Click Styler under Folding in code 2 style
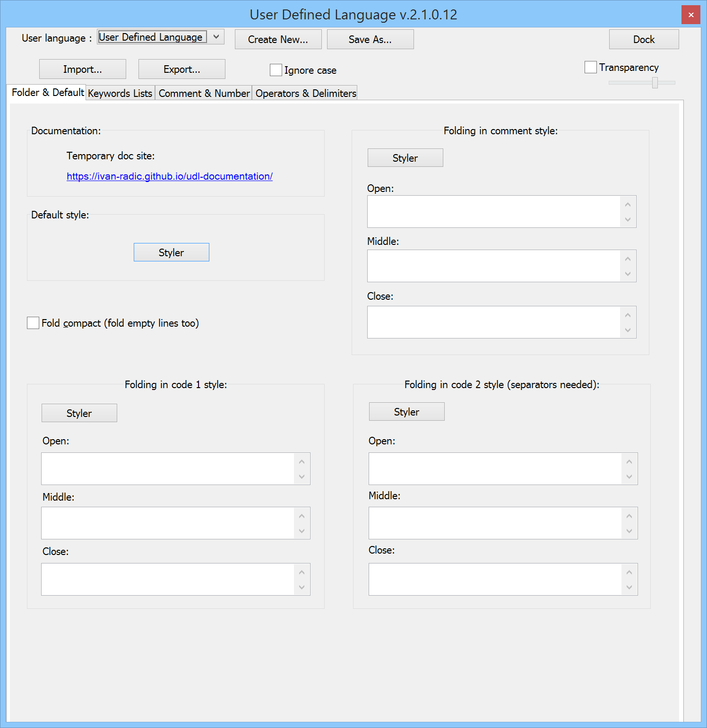The width and height of the screenshot is (707, 728). (406, 411)
